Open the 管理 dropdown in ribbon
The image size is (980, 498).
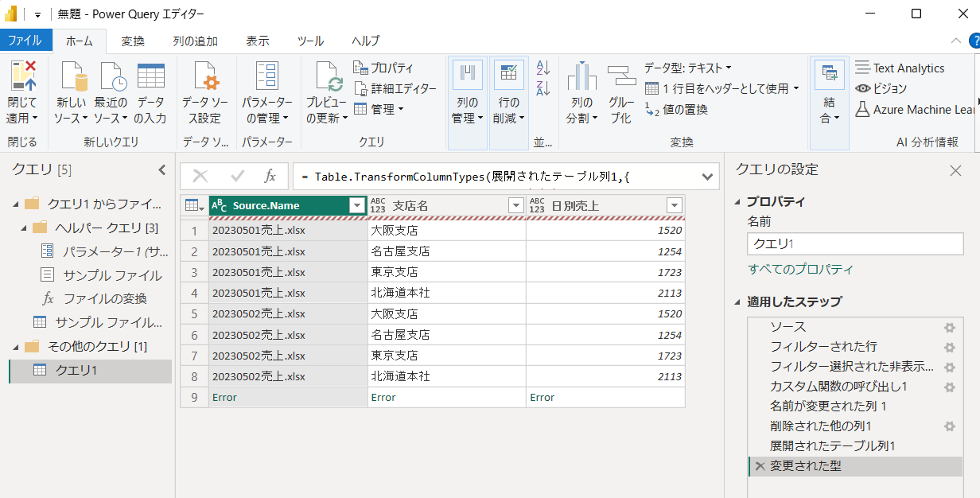click(379, 109)
